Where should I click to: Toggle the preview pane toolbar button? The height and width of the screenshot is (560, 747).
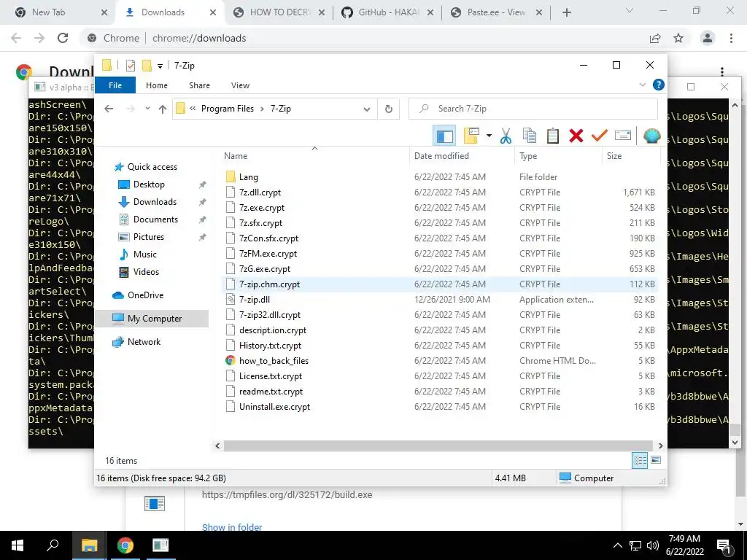(x=444, y=136)
